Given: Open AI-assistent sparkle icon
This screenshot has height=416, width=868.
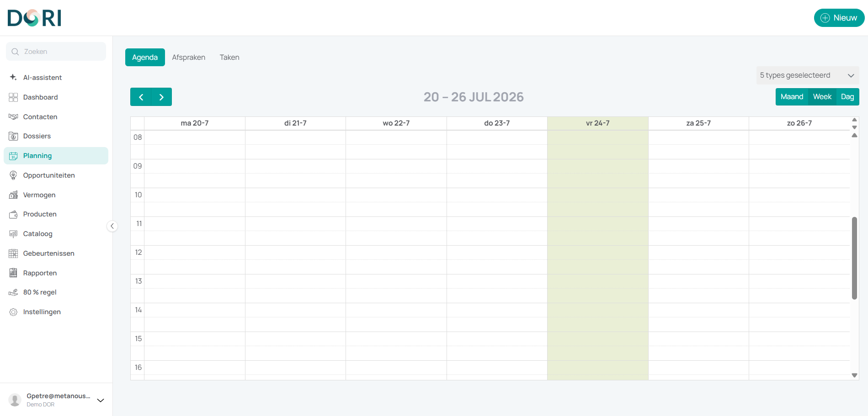Looking at the screenshot, I should (x=13, y=77).
